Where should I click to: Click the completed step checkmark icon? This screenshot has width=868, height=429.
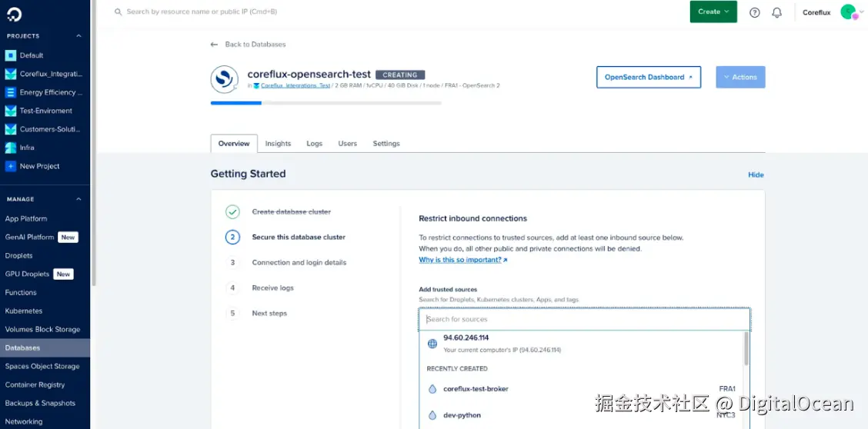pyautogui.click(x=232, y=211)
